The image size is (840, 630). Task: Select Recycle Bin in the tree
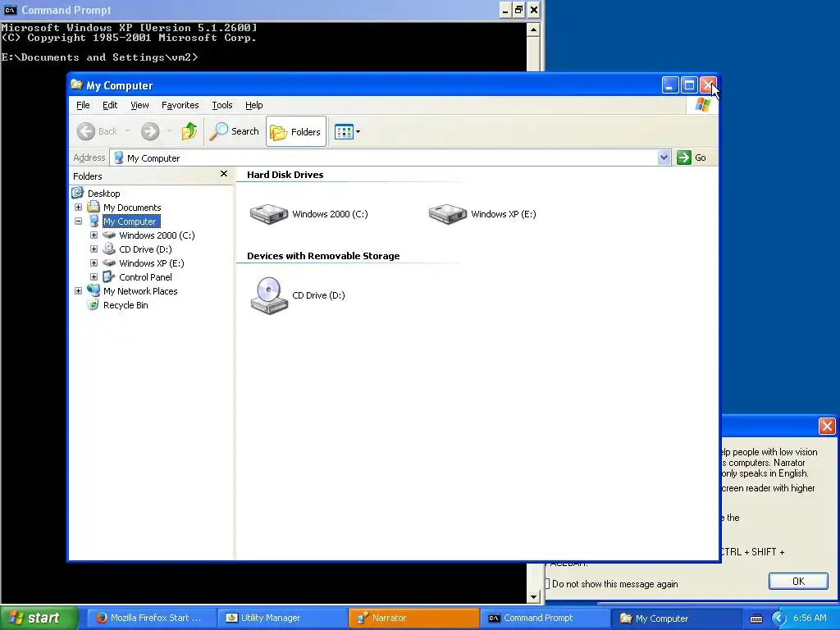click(x=126, y=305)
